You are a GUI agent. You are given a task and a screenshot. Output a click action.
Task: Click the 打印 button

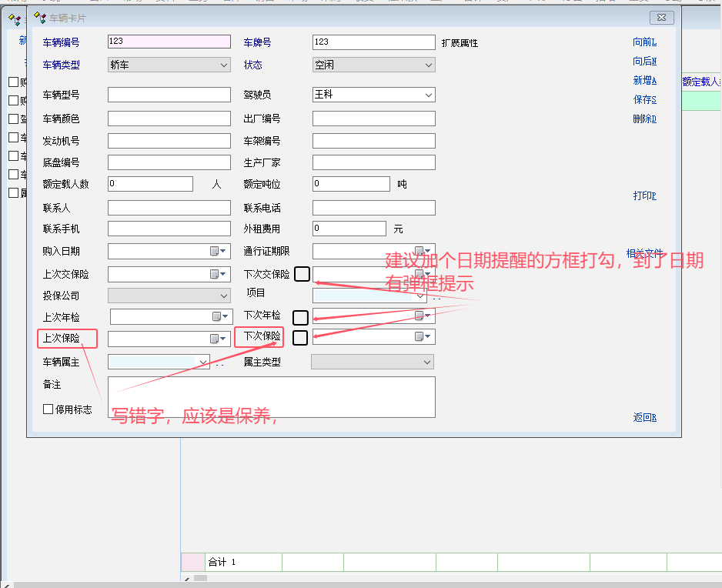click(644, 195)
